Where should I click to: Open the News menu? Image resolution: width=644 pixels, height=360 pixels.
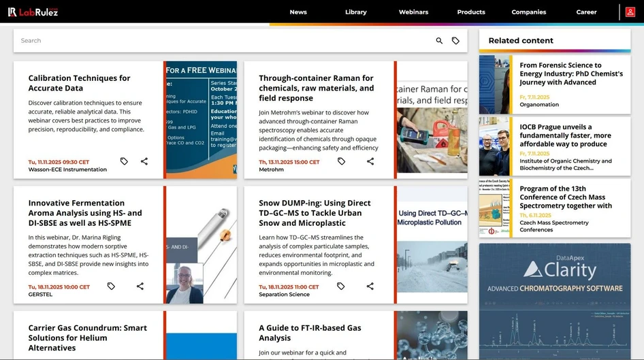click(298, 12)
